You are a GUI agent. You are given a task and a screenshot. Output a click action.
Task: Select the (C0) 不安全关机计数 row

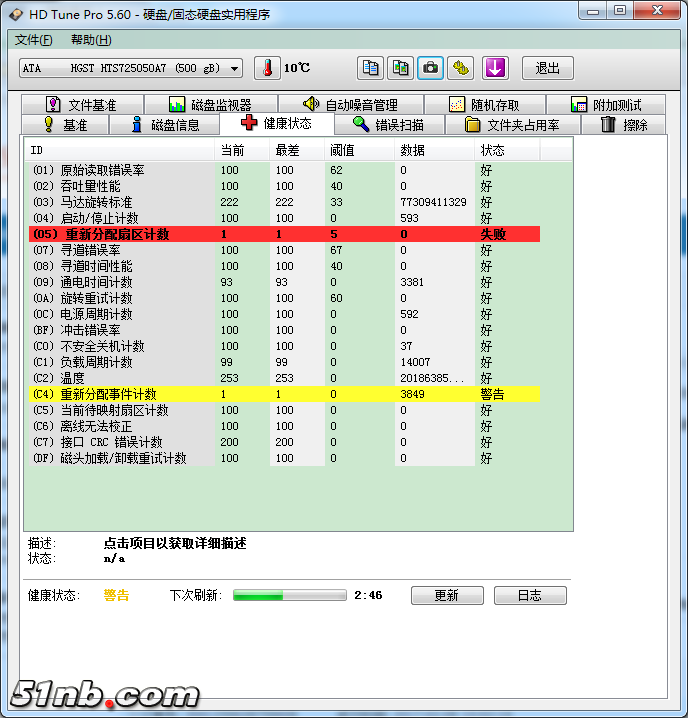coord(284,346)
